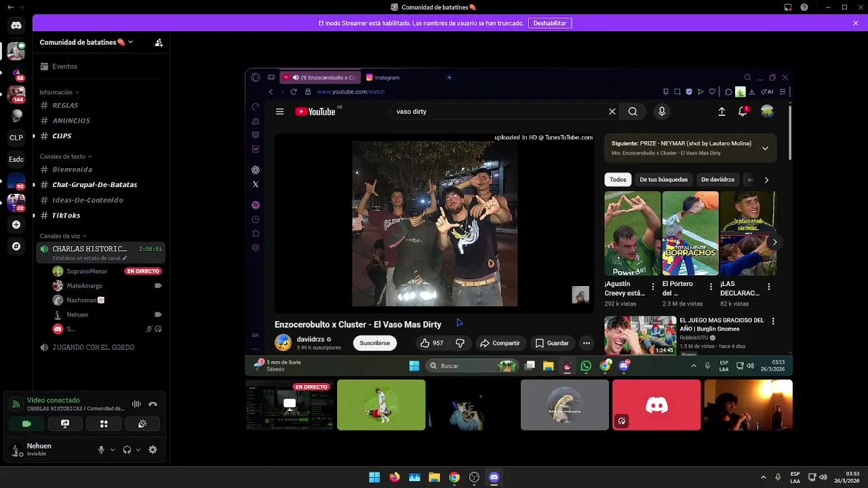The height and width of the screenshot is (488, 868).
Task: Open the soundboard in the voice panel
Action: [x=142, y=424]
